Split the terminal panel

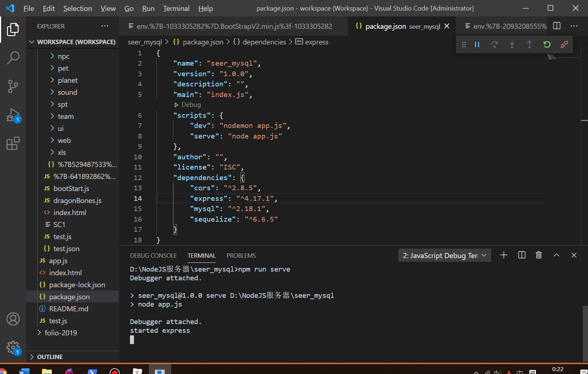pyautogui.click(x=522, y=255)
